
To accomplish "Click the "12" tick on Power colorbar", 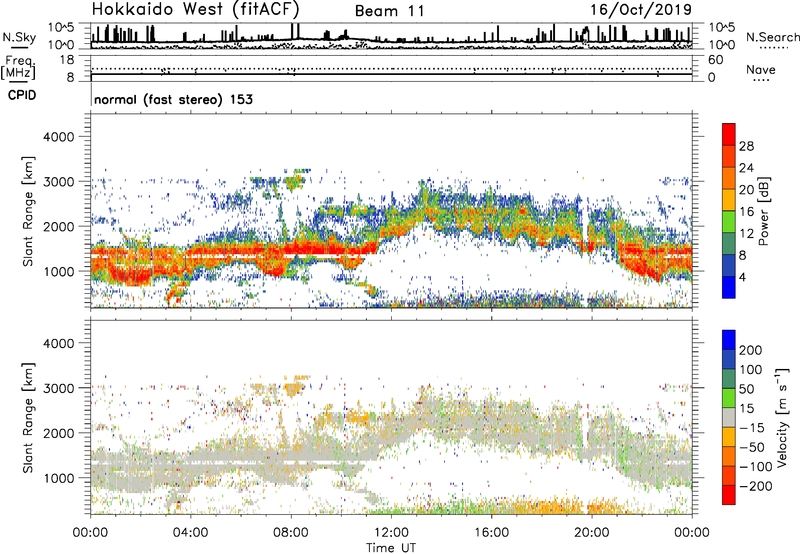I will click(x=746, y=234).
